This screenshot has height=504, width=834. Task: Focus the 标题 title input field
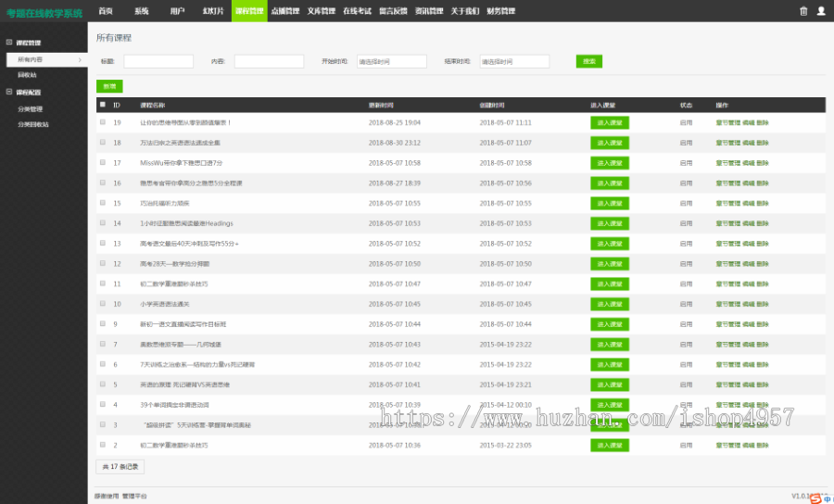click(x=158, y=61)
